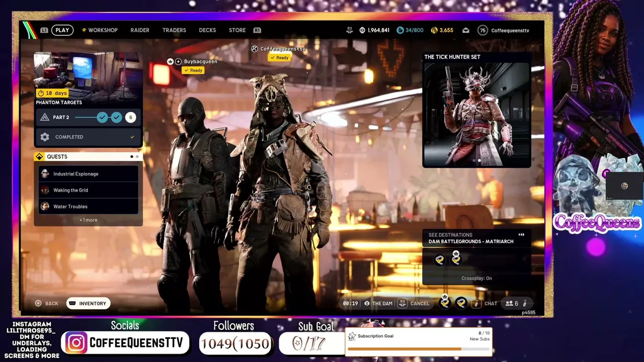644x362 pixels.
Task: Open the INVENTORY button
Action: (x=89, y=304)
